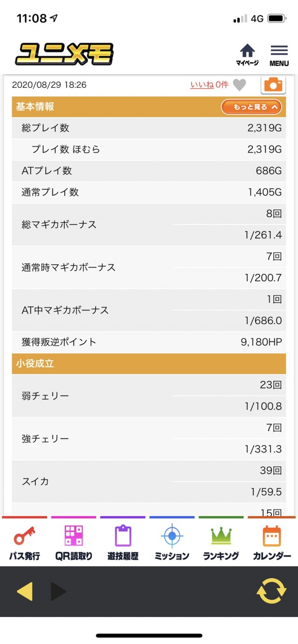
Task: Open the QR読取り scanner
Action: click(74, 541)
